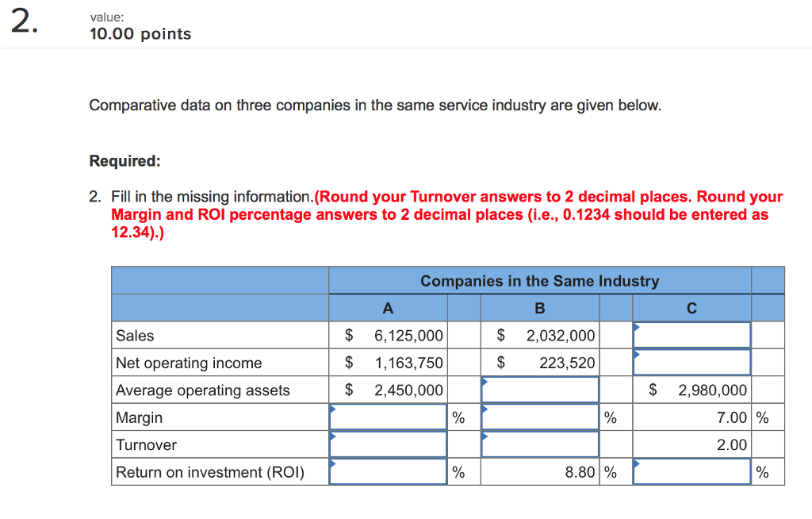Select the Average operating assets input for Company B
812x519 pixels.
pyautogui.click(x=539, y=390)
